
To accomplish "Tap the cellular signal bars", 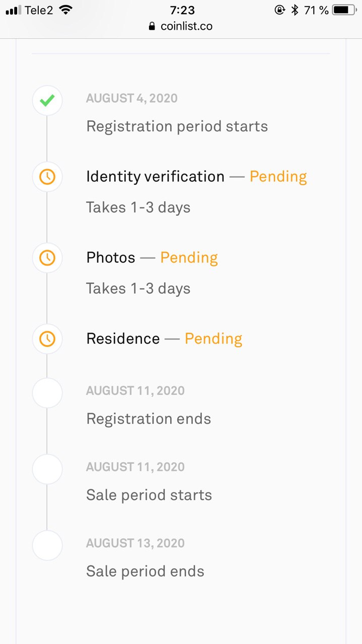I will click(x=13, y=10).
